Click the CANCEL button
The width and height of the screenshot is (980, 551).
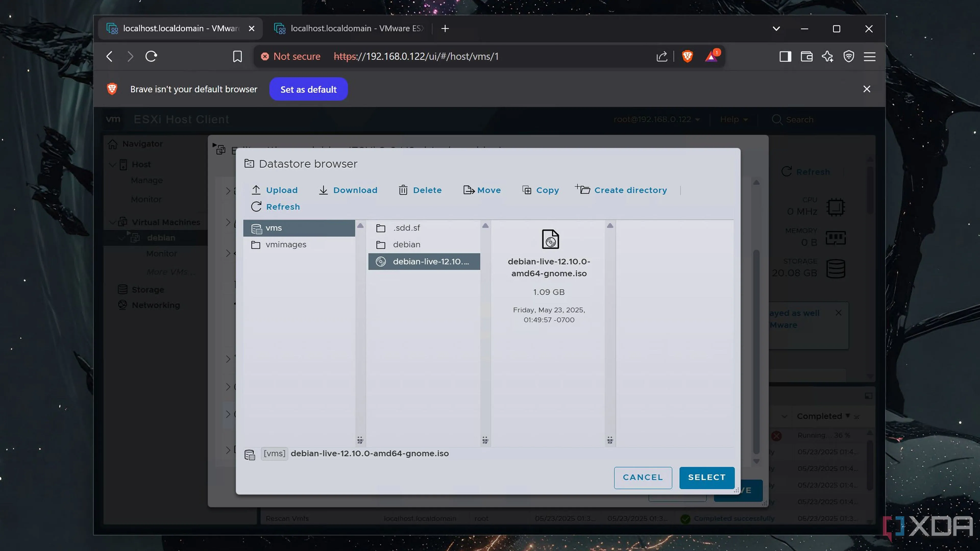pos(643,478)
